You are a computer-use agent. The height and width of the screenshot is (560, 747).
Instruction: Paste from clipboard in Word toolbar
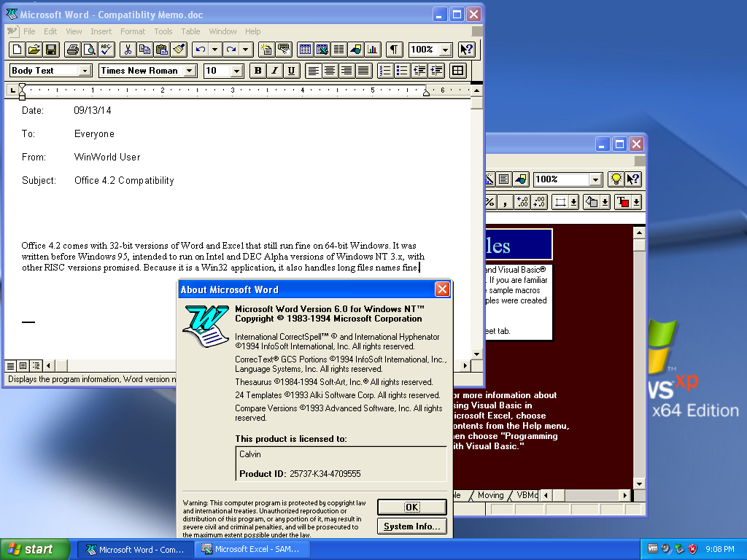(161, 49)
